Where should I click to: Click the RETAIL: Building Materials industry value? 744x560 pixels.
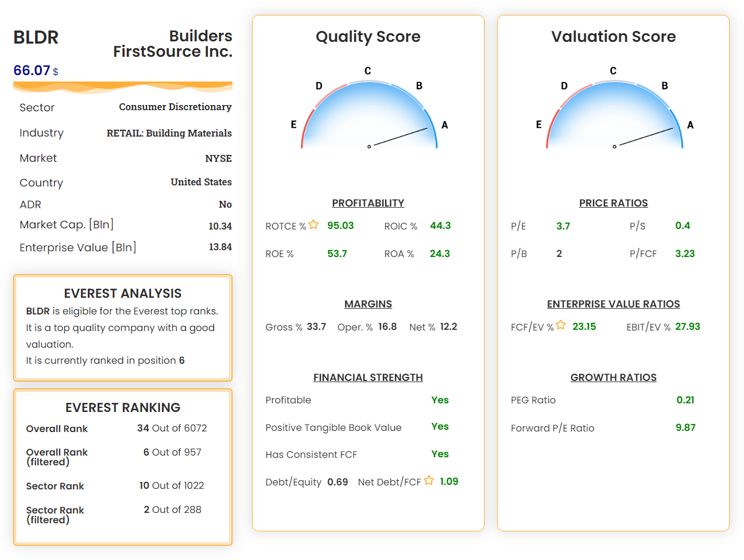(169, 133)
